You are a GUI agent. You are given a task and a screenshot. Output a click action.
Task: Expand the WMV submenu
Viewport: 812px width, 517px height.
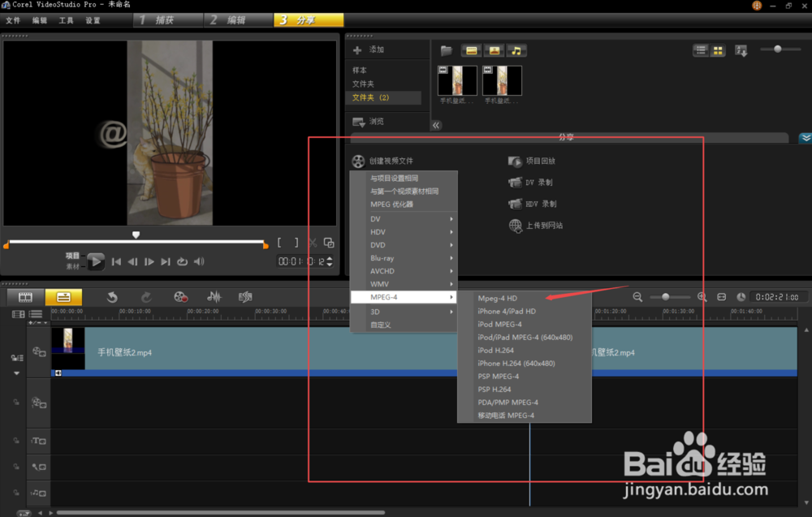coord(404,283)
